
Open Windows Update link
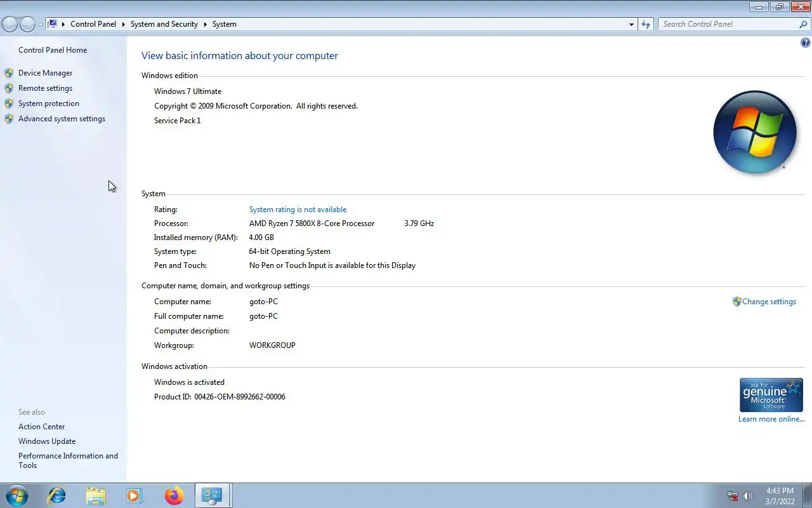click(x=47, y=441)
